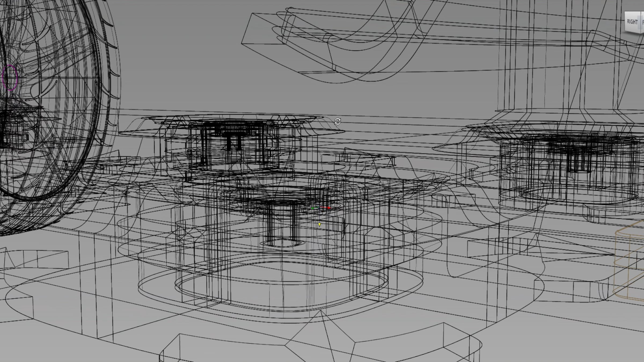The image size is (644, 362).
Task: Click the wheel hub center at left edge
Action: 11,129
